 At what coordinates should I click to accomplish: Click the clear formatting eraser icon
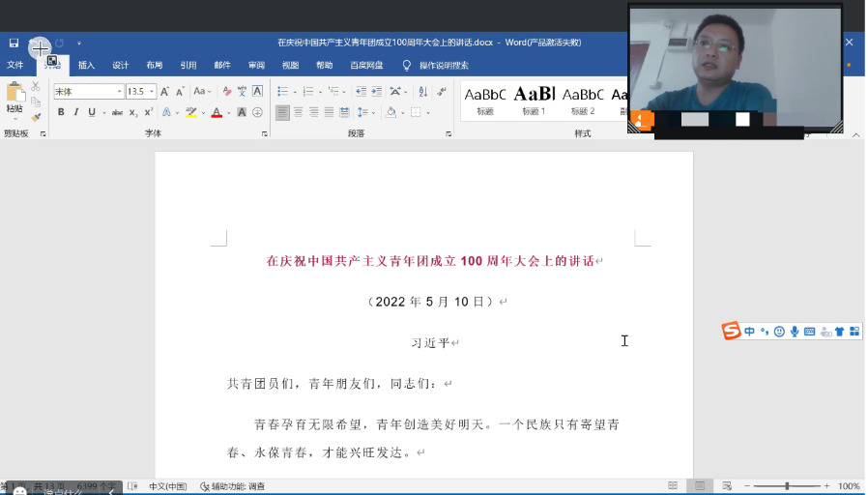[x=227, y=91]
